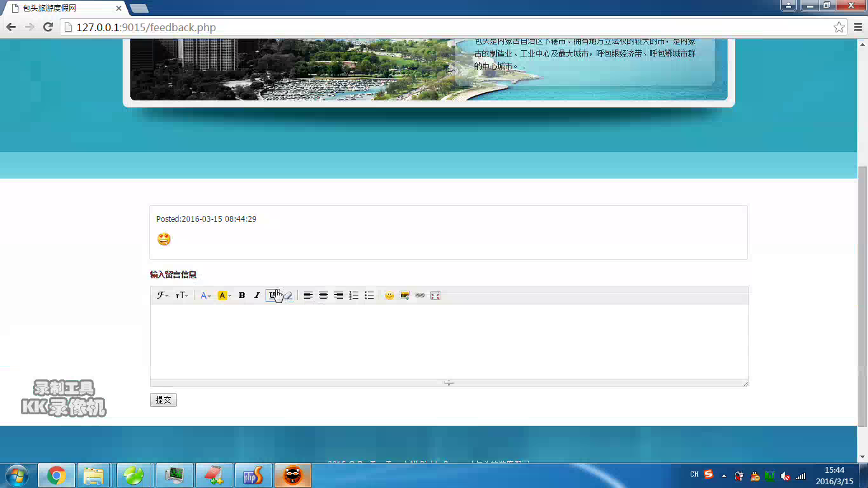868x488 pixels.
Task: Click the network signal tray icon
Action: 801,475
